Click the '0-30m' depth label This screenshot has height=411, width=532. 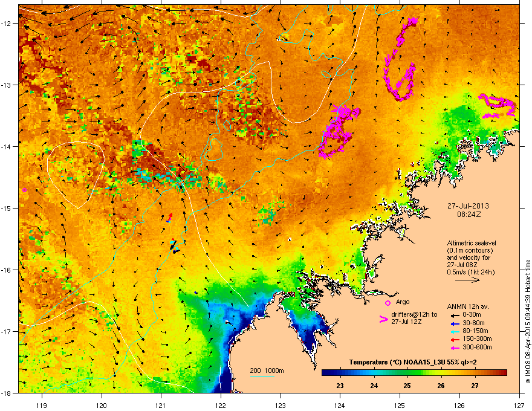pyautogui.click(x=472, y=315)
